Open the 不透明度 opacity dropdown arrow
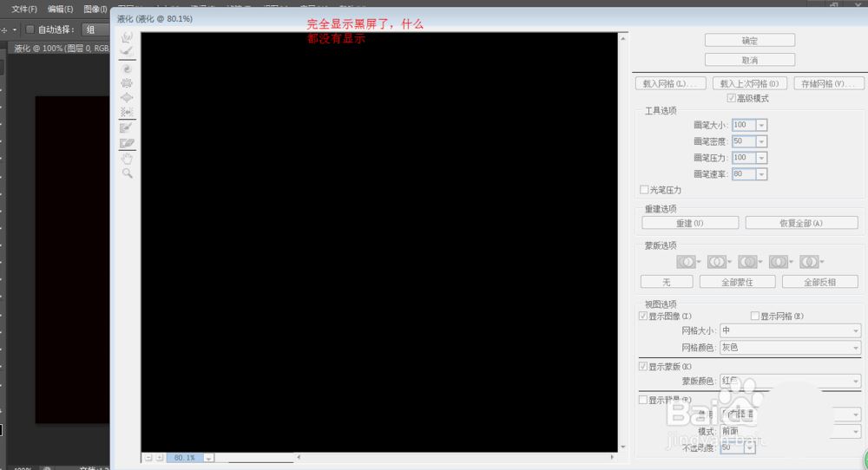 coord(750,447)
